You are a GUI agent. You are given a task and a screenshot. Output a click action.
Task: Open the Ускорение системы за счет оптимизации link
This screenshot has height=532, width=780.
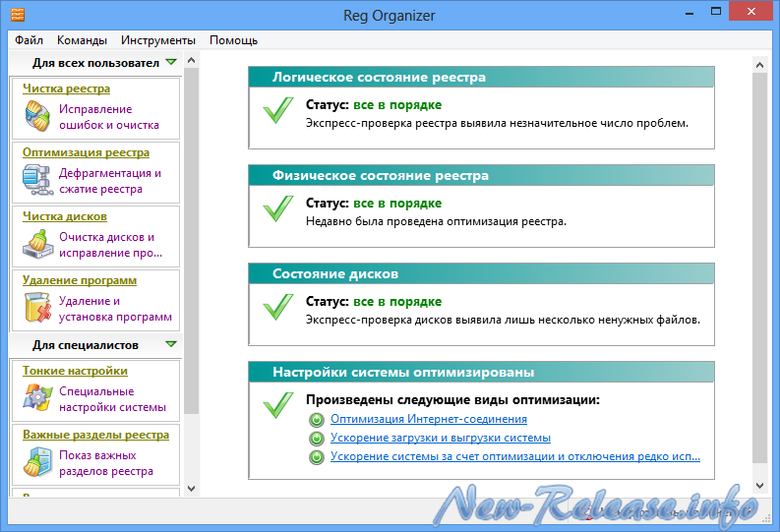point(515,456)
